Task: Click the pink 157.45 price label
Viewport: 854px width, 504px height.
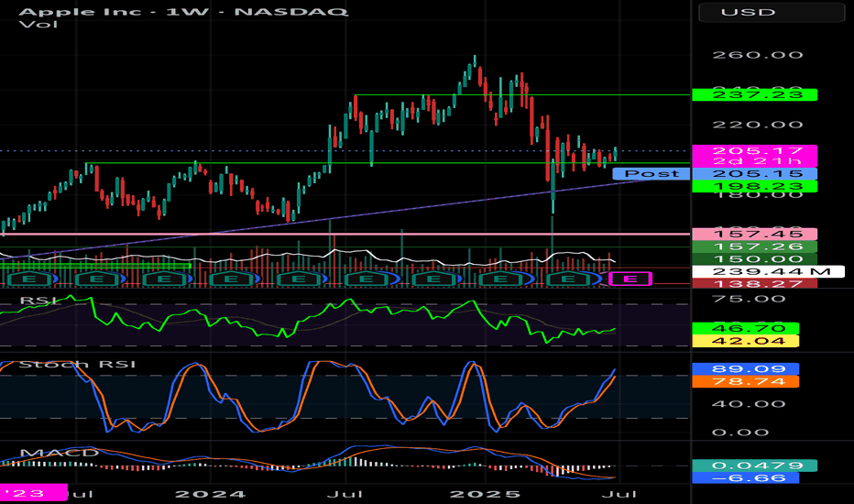Action: click(x=754, y=235)
